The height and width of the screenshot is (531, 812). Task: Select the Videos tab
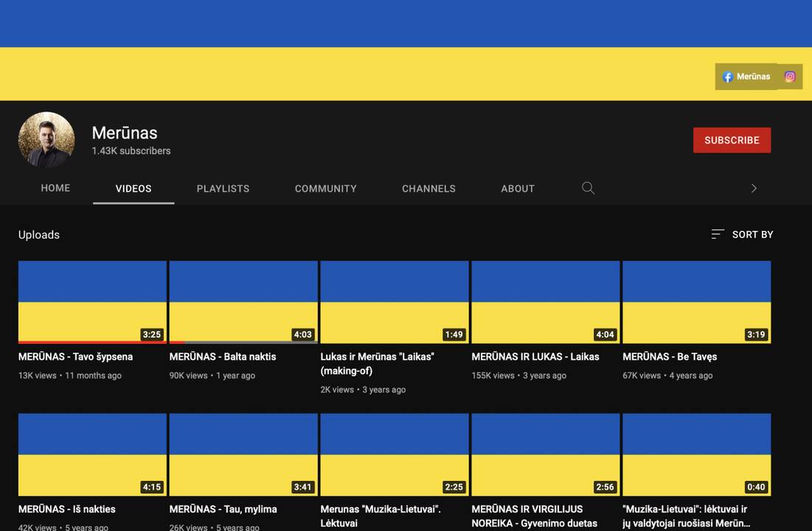pyautogui.click(x=133, y=189)
